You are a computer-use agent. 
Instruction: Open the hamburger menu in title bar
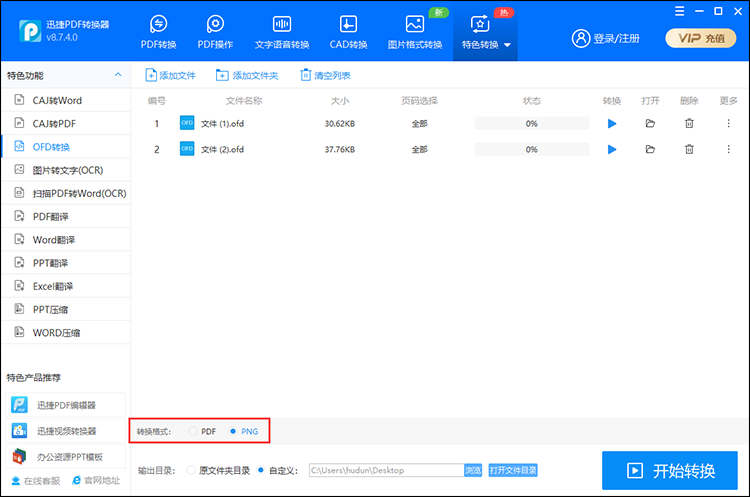pyautogui.click(x=679, y=11)
